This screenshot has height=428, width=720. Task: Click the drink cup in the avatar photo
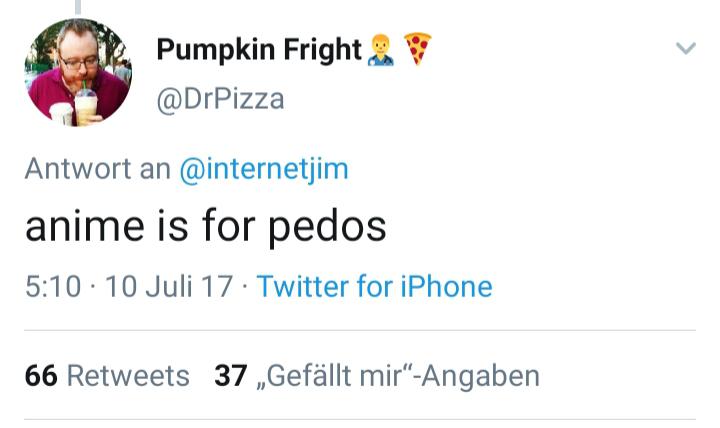[x=86, y=106]
